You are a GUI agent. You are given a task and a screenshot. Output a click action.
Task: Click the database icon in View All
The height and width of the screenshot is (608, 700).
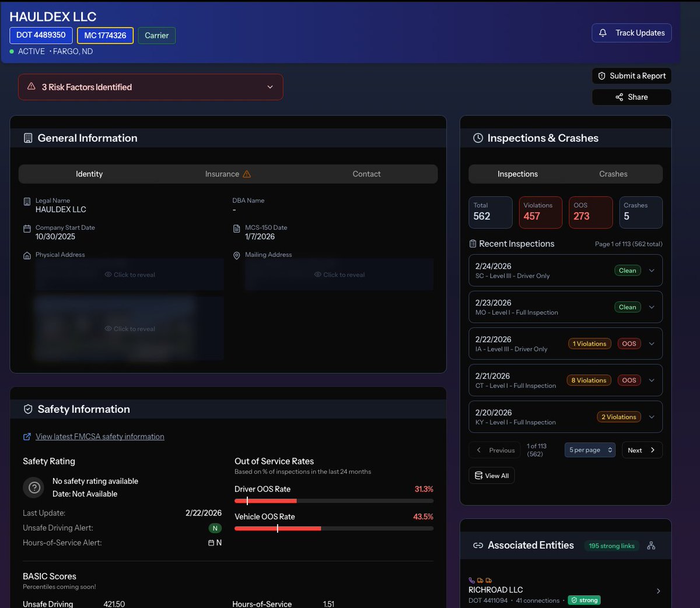(478, 476)
